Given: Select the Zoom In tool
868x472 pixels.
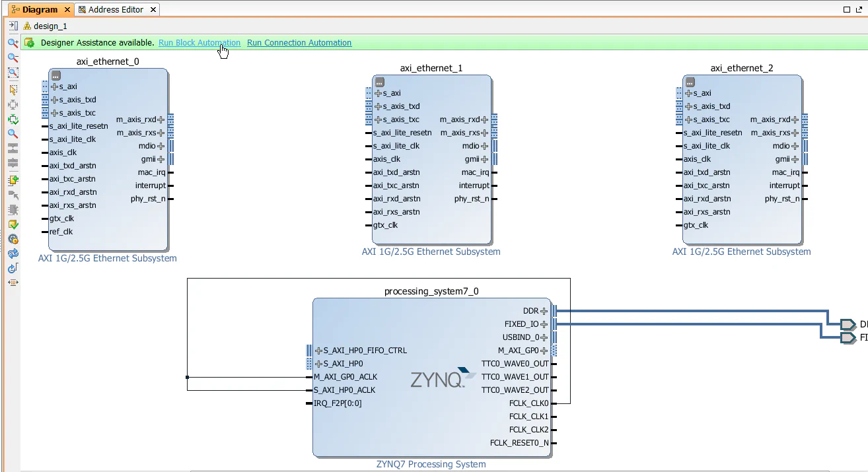Looking at the screenshot, I should point(13,43).
